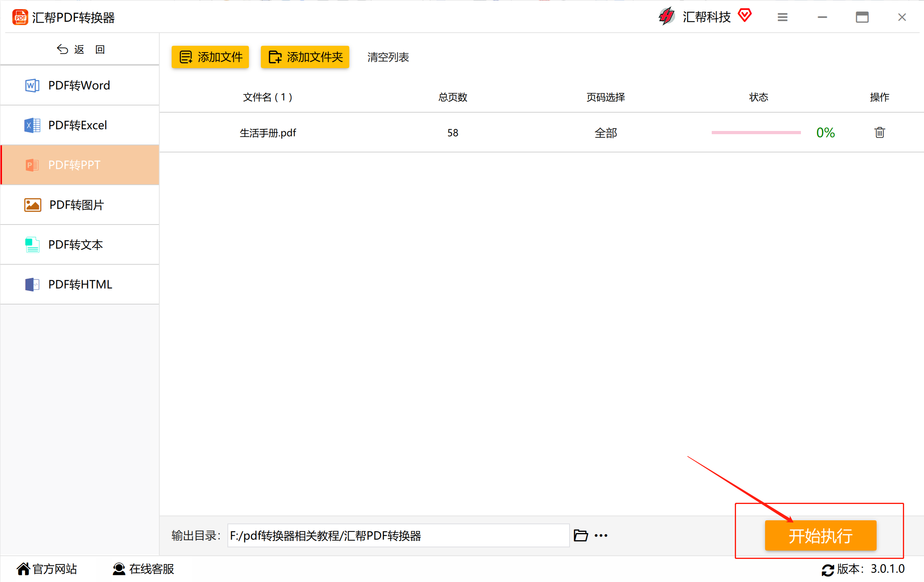Click the page count 58 cell
The width and height of the screenshot is (924, 582).
(453, 133)
